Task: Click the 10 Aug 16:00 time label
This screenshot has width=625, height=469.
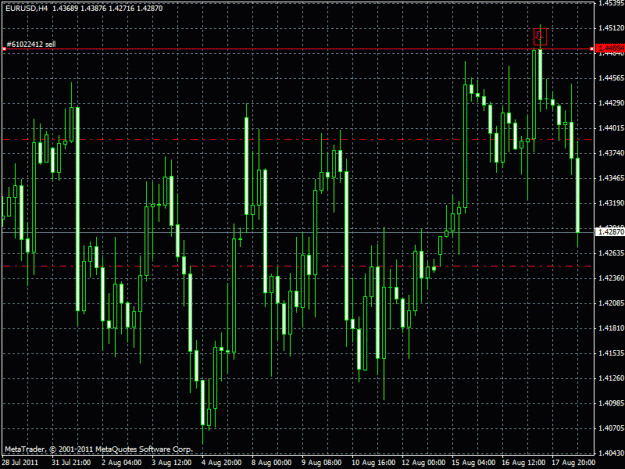Action: click(373, 463)
